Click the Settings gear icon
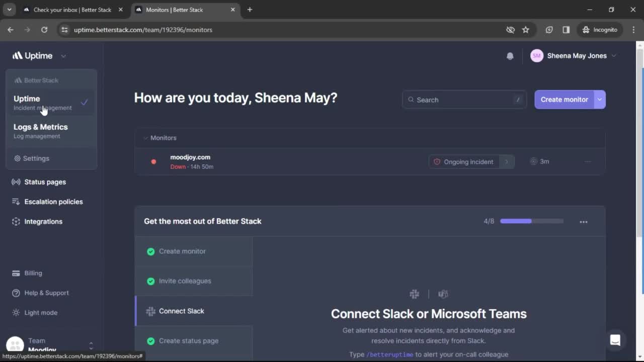The height and width of the screenshot is (362, 644). click(17, 158)
